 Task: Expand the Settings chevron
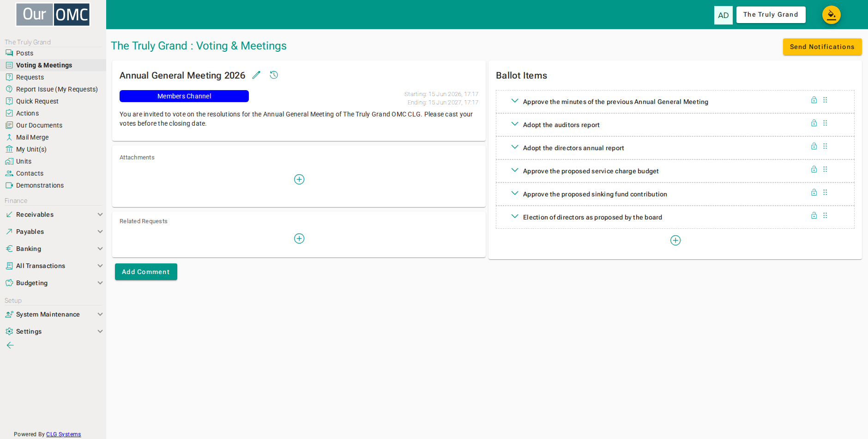pyautogui.click(x=100, y=331)
